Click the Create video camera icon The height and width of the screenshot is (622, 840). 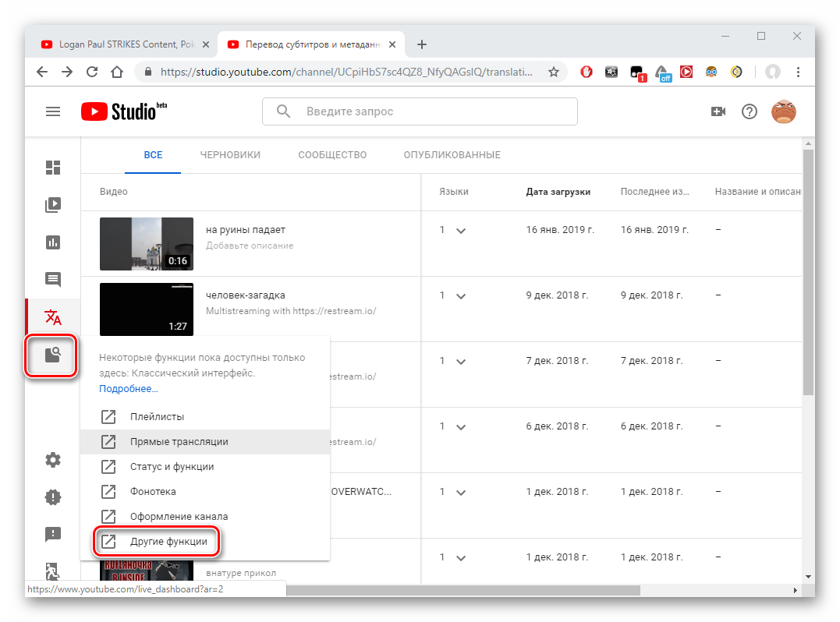pyautogui.click(x=718, y=111)
